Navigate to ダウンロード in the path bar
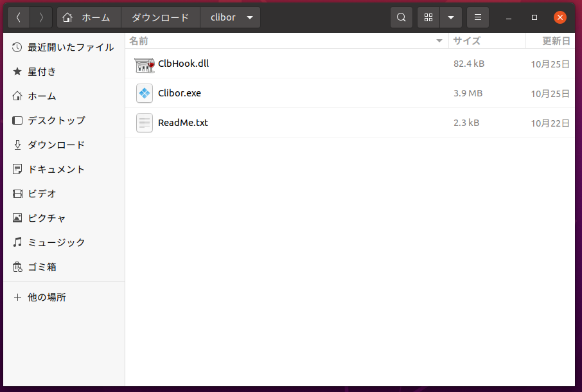The width and height of the screenshot is (582, 392). (x=161, y=17)
